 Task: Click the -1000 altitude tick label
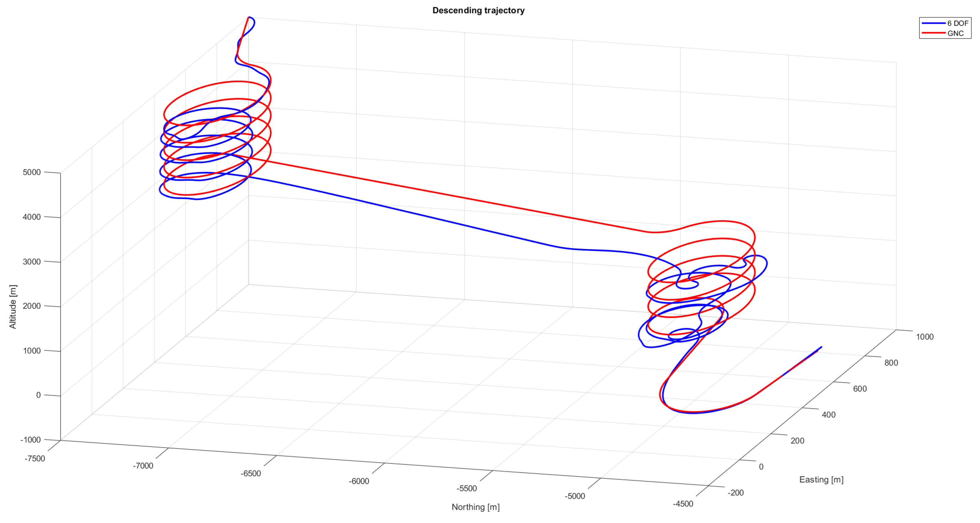[x=30, y=440]
